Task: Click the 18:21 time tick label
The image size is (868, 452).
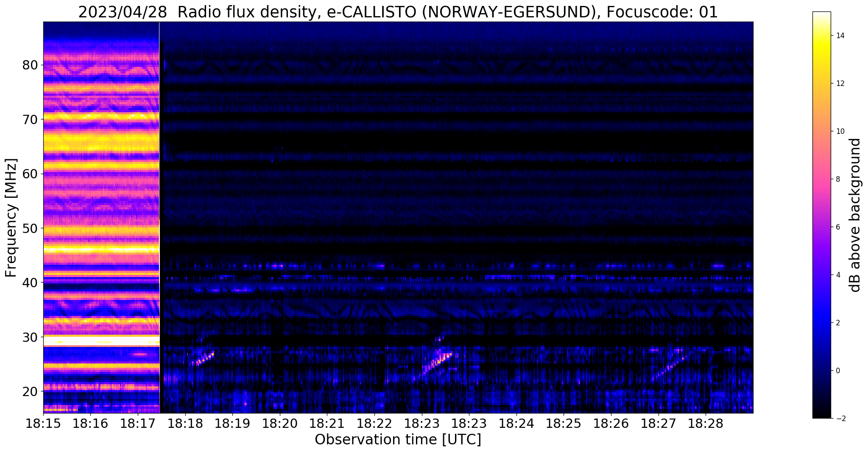Action: coord(327,423)
